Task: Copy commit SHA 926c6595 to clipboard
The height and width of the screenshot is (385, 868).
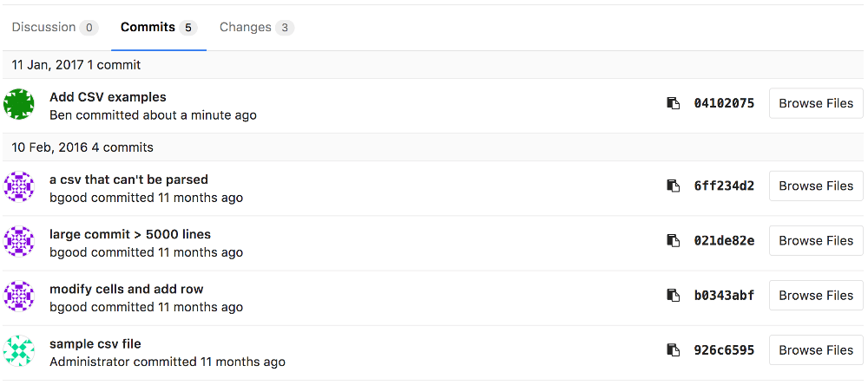Action: coord(673,350)
